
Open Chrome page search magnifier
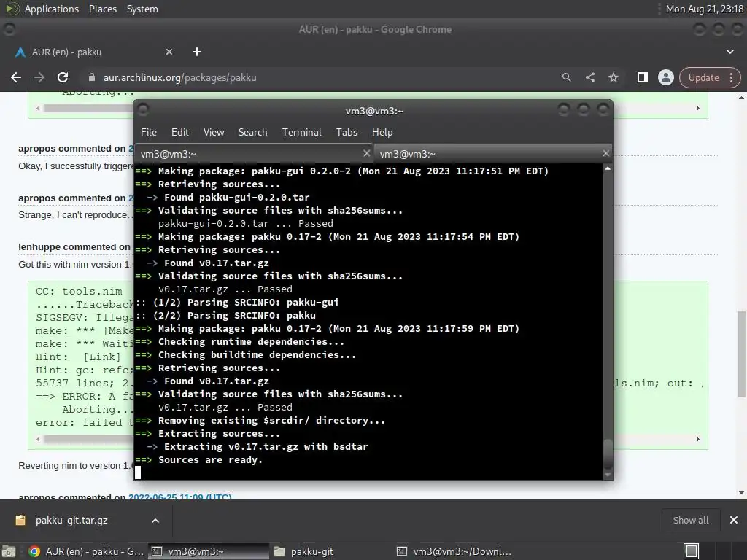click(x=566, y=77)
